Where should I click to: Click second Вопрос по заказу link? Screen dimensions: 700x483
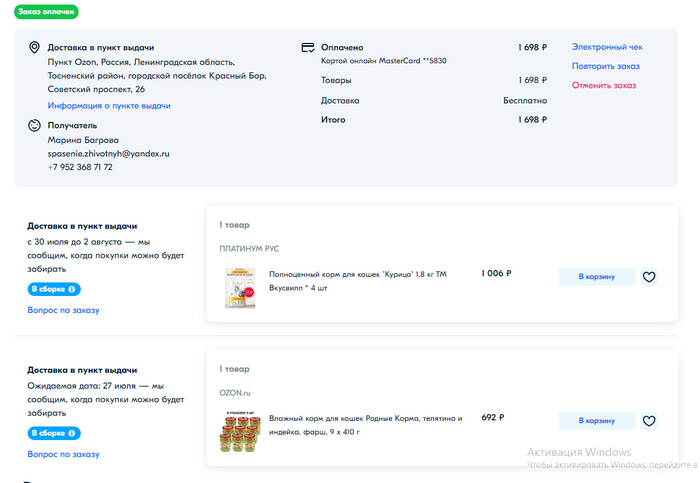[63, 454]
